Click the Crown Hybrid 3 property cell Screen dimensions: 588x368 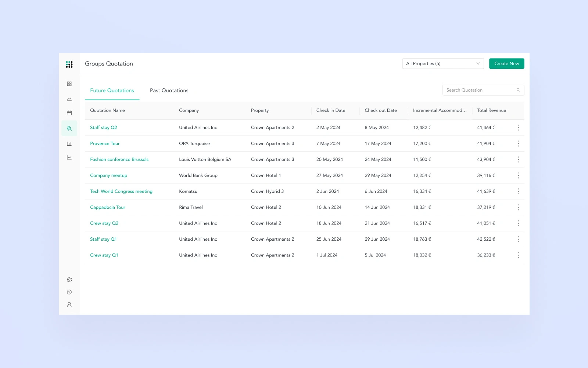click(267, 191)
